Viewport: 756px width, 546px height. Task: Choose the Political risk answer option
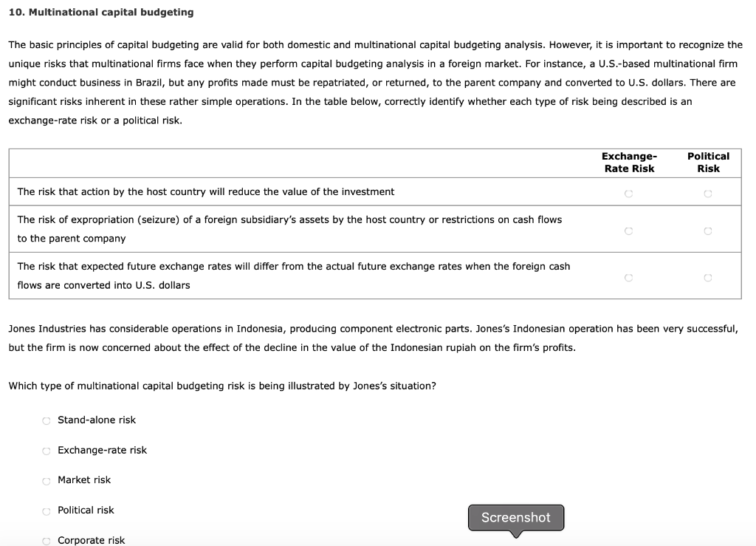[46, 510]
